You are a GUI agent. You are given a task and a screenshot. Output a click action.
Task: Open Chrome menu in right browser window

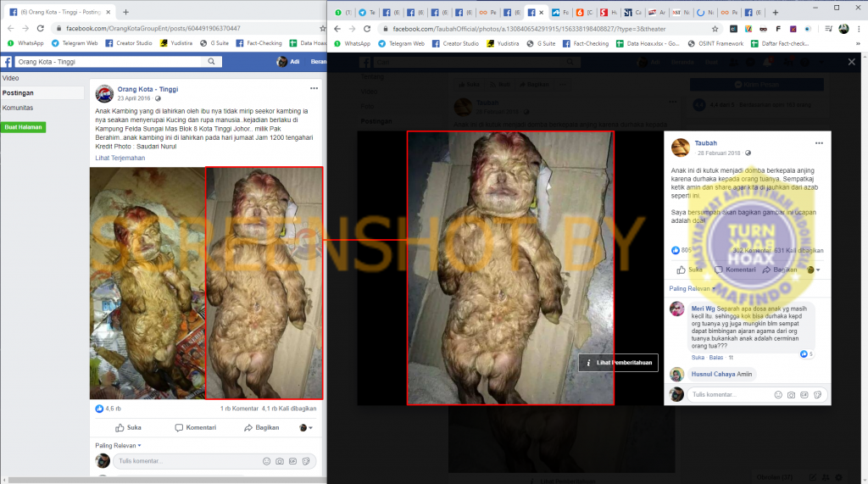click(859, 29)
